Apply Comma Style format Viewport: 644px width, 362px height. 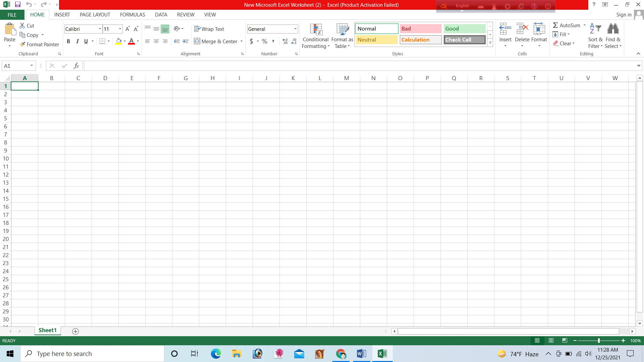tap(273, 41)
